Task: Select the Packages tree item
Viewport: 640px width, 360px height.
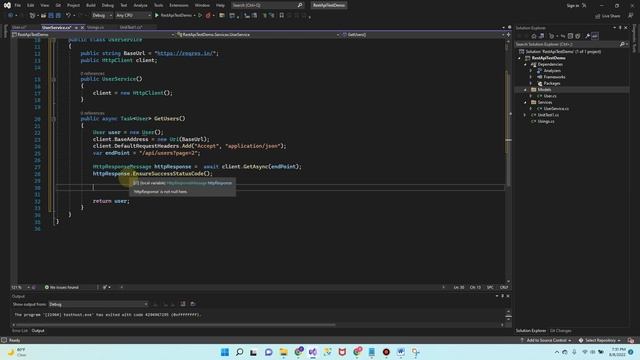Action: point(551,83)
